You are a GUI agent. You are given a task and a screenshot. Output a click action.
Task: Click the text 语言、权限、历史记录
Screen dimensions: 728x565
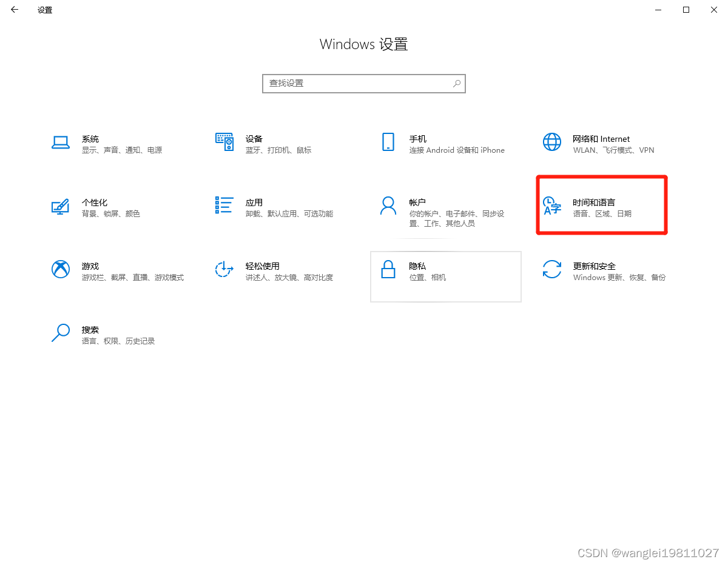tap(118, 341)
